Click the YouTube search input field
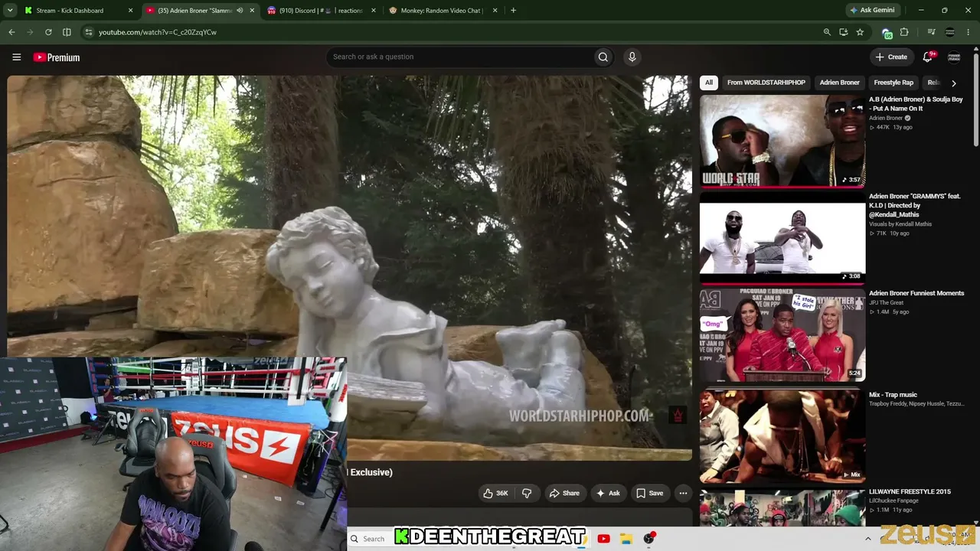 pos(460,57)
